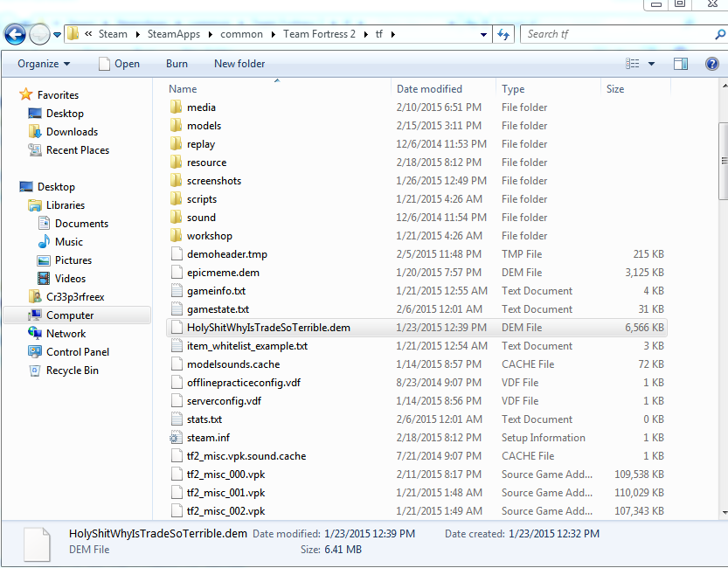
Task: Click the Search tf input field
Action: pyautogui.click(x=618, y=34)
